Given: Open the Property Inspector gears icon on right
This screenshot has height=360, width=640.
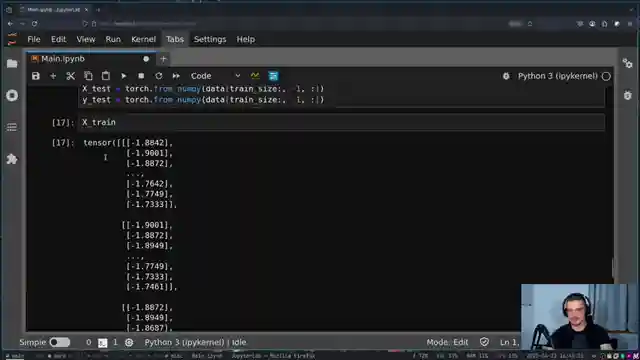Looking at the screenshot, I should pos(627,63).
